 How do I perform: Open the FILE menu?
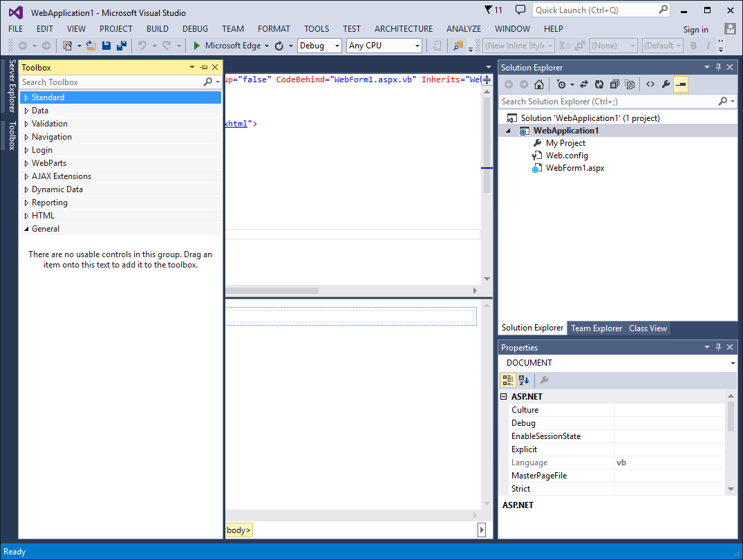tap(16, 29)
